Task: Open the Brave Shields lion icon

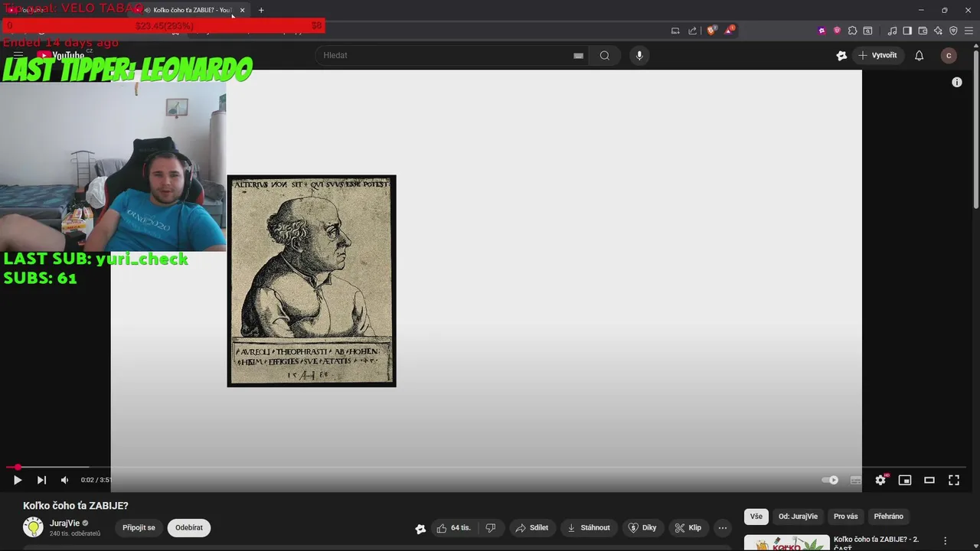Action: (x=712, y=31)
